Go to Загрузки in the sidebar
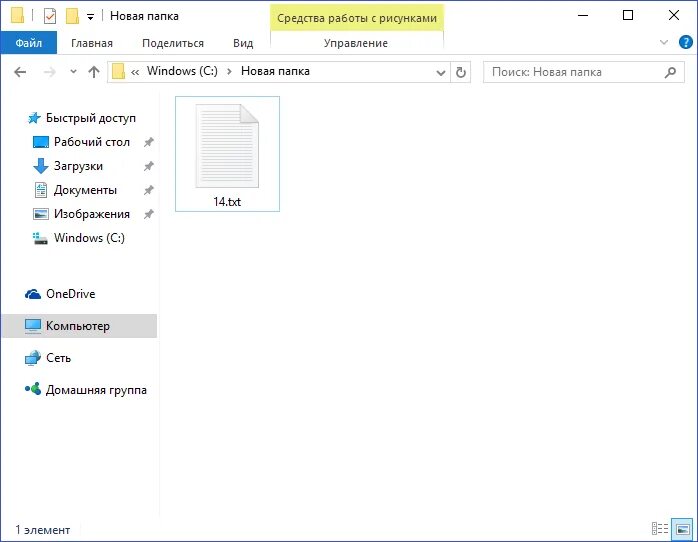 (x=78, y=166)
